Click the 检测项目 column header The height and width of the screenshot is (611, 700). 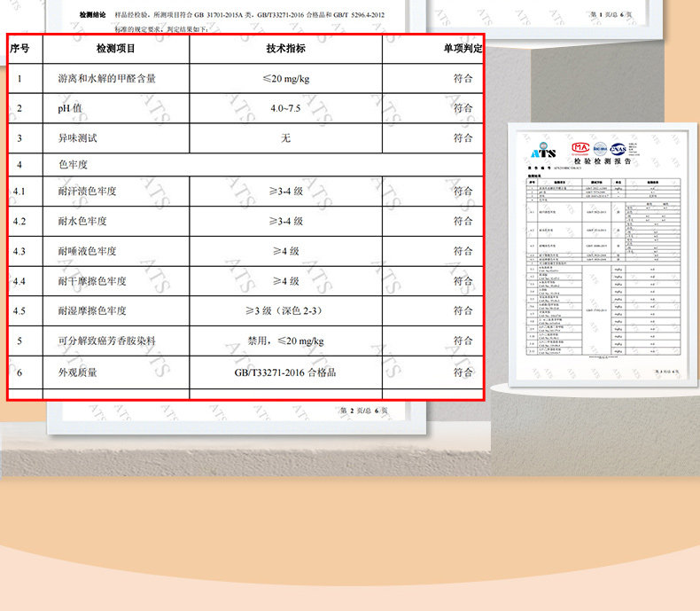[115, 48]
